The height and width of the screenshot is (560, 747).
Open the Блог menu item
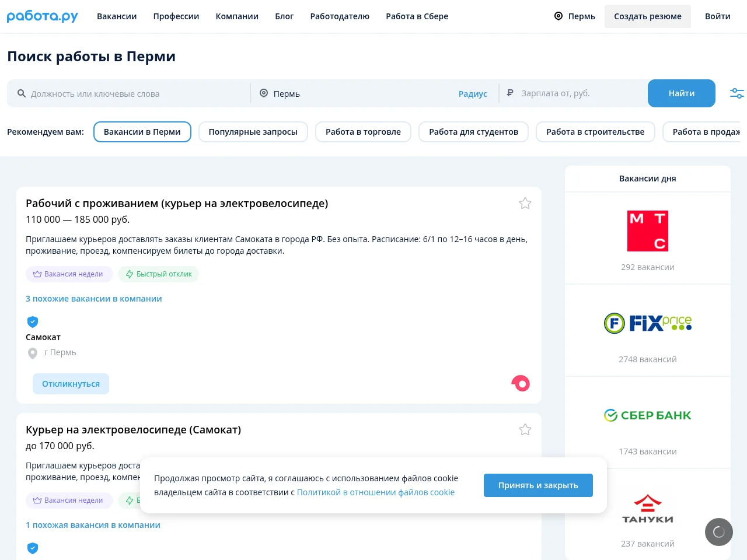click(x=284, y=16)
